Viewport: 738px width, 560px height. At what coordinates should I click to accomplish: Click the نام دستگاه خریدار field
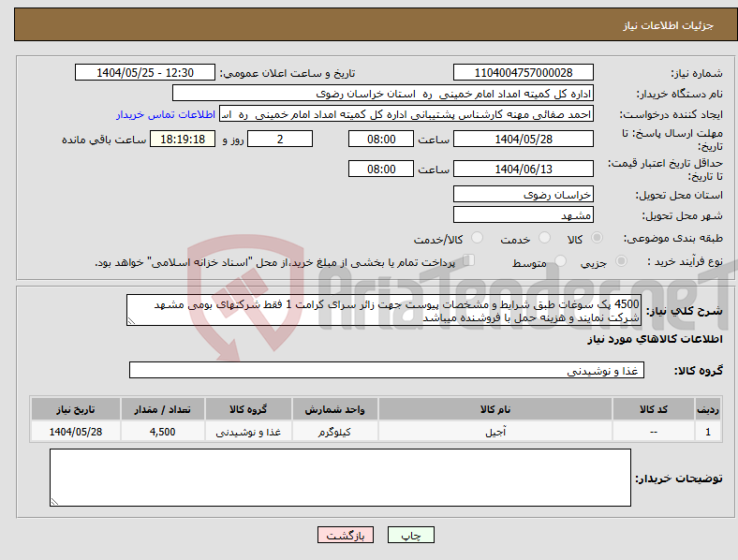pyautogui.click(x=383, y=93)
